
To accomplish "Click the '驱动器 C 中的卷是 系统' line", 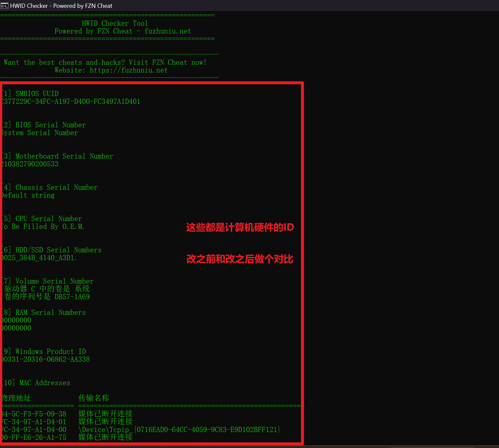I will 47,289.
